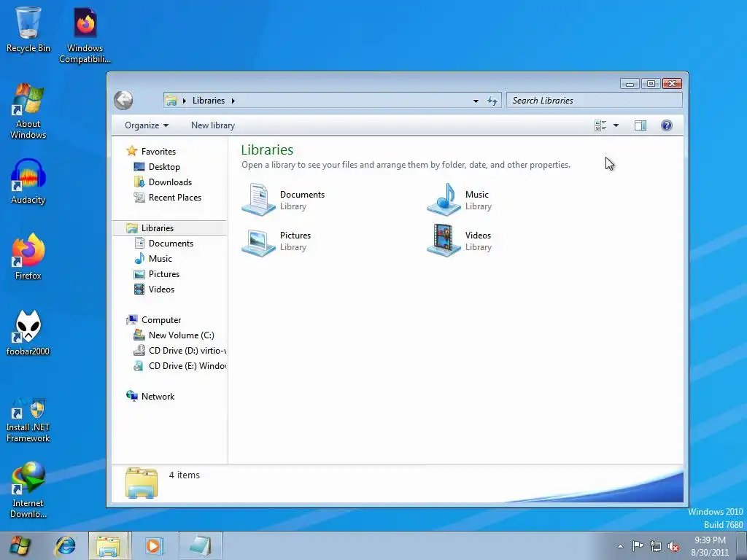Open foobar2000 desktop shortcut

[28, 332]
